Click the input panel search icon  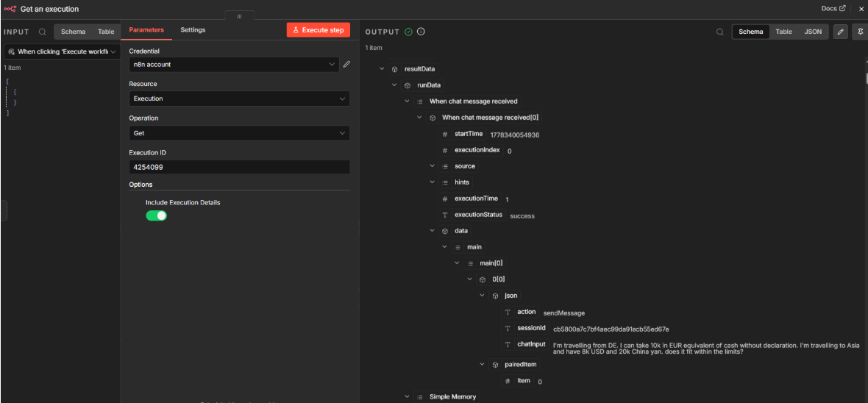(x=43, y=32)
